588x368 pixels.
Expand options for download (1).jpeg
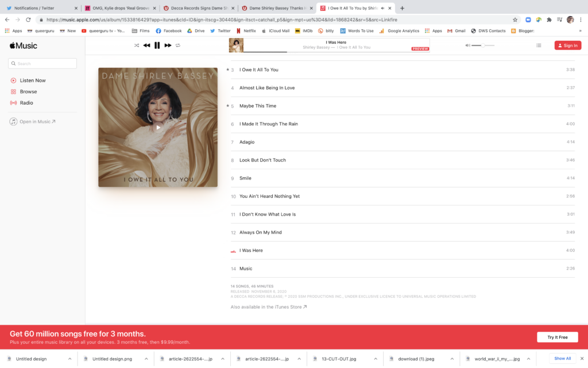[452, 359]
